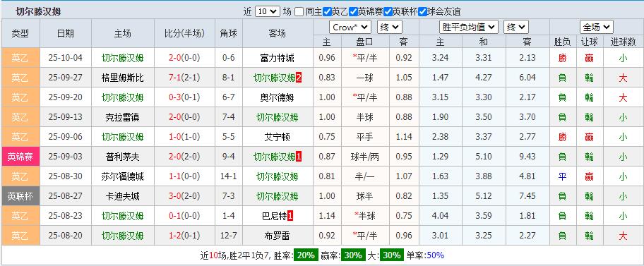This screenshot has height=266, width=644.
Task: Click the corner count 14-1
Action: (x=228, y=176)
